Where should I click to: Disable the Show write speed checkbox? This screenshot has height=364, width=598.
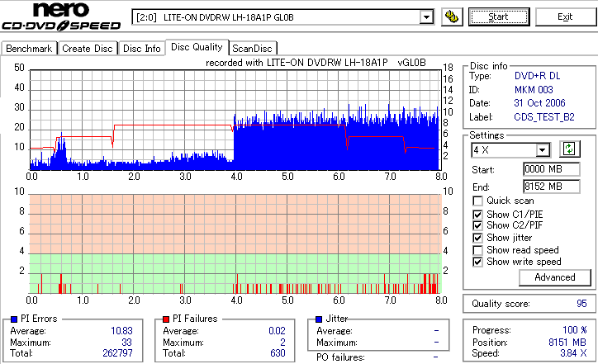tap(477, 262)
